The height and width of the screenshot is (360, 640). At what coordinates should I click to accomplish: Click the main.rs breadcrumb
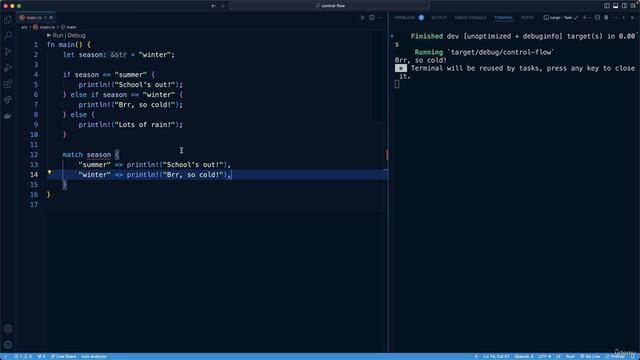pyautogui.click(x=44, y=27)
